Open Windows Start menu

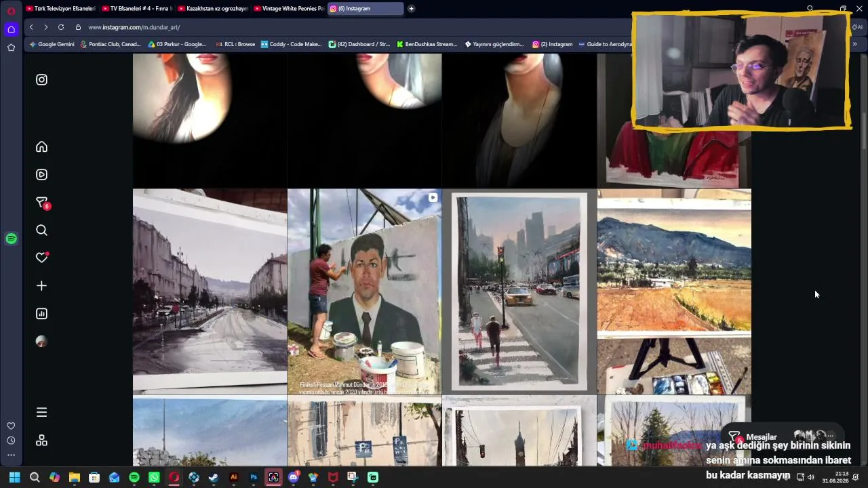(x=14, y=477)
